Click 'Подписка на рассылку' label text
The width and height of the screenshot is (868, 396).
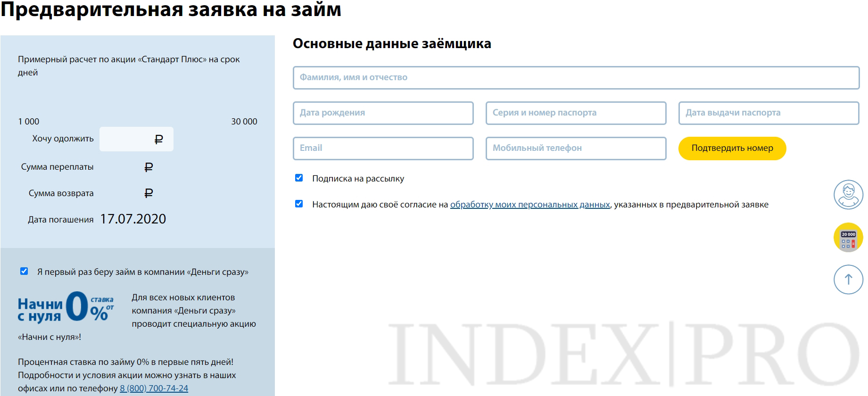[358, 179]
